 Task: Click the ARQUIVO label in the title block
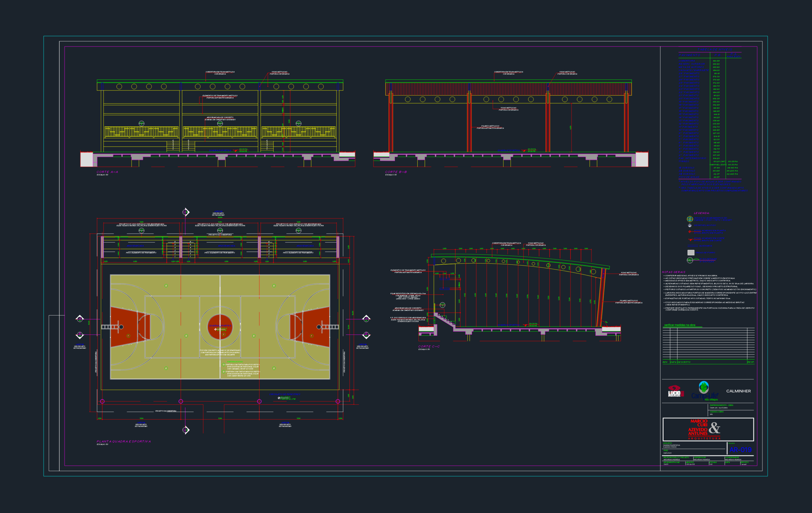pyautogui.click(x=690, y=463)
